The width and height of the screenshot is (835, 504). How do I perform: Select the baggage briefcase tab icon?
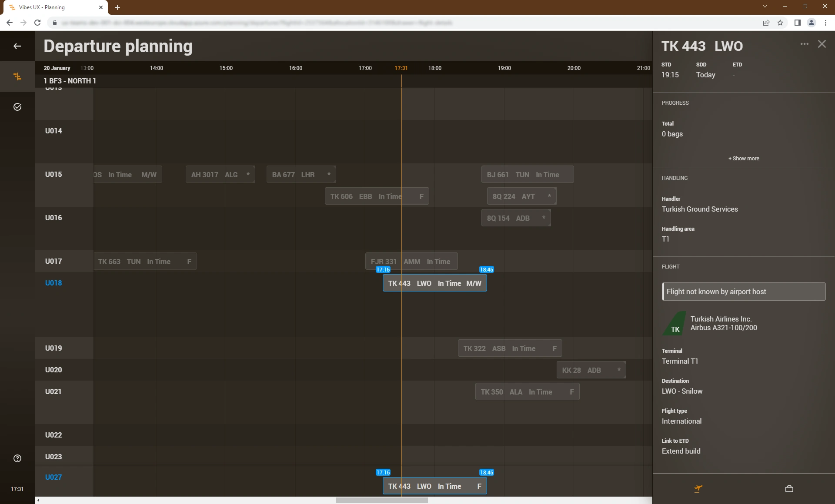pyautogui.click(x=789, y=489)
